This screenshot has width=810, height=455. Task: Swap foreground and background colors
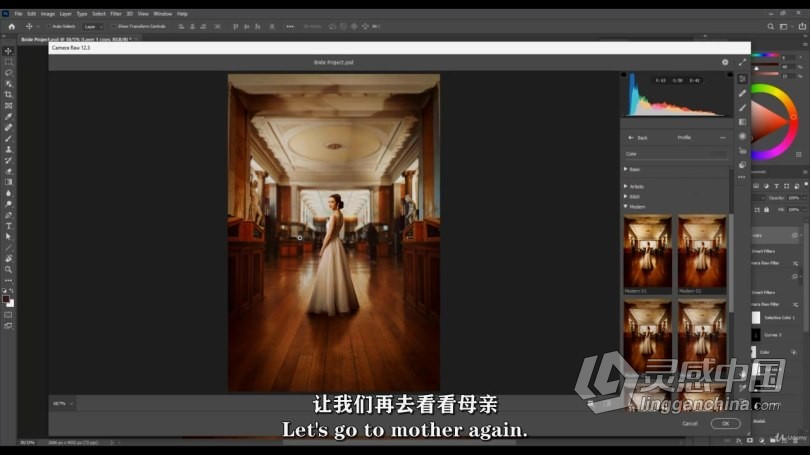pyautogui.click(x=11, y=291)
